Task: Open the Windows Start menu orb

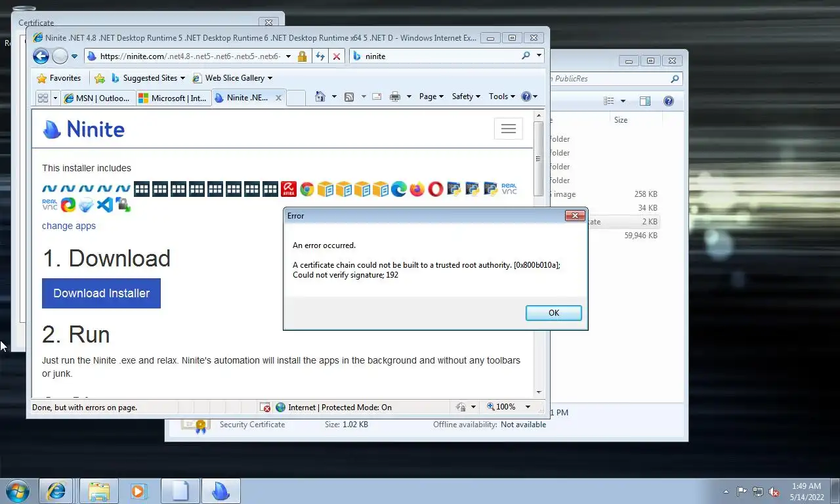Action: pos(18,491)
